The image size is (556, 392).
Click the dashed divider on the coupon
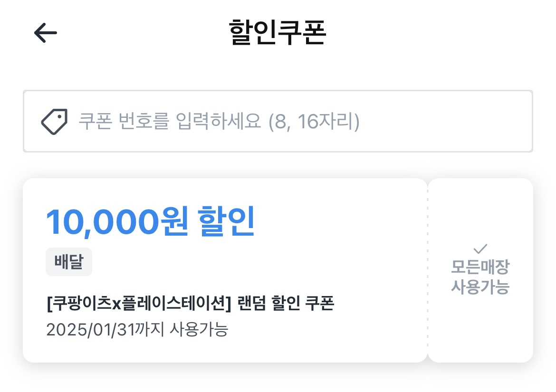428,270
